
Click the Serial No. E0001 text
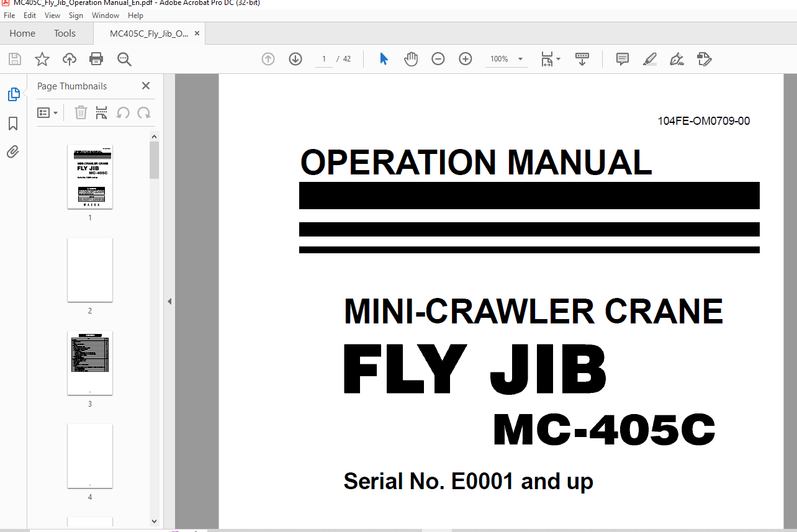(x=468, y=481)
